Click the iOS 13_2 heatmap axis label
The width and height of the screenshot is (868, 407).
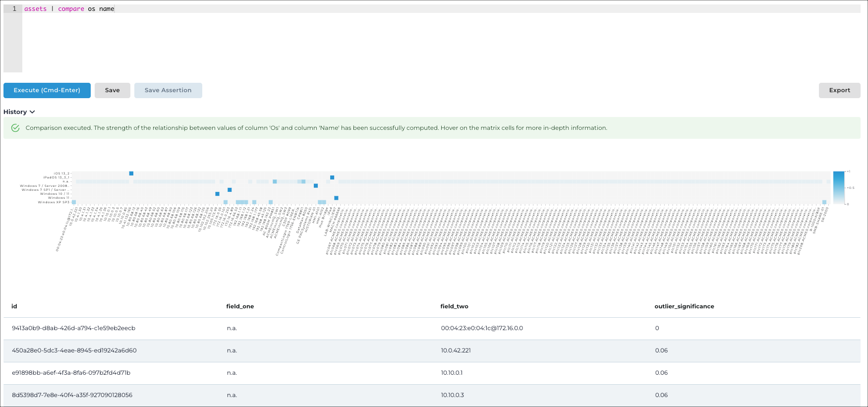click(x=62, y=174)
